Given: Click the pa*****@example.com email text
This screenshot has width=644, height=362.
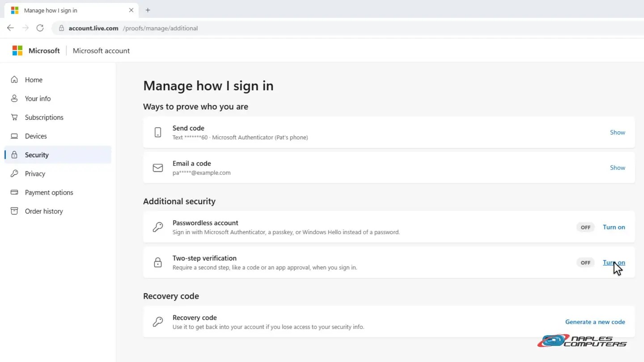Looking at the screenshot, I should pyautogui.click(x=202, y=173).
